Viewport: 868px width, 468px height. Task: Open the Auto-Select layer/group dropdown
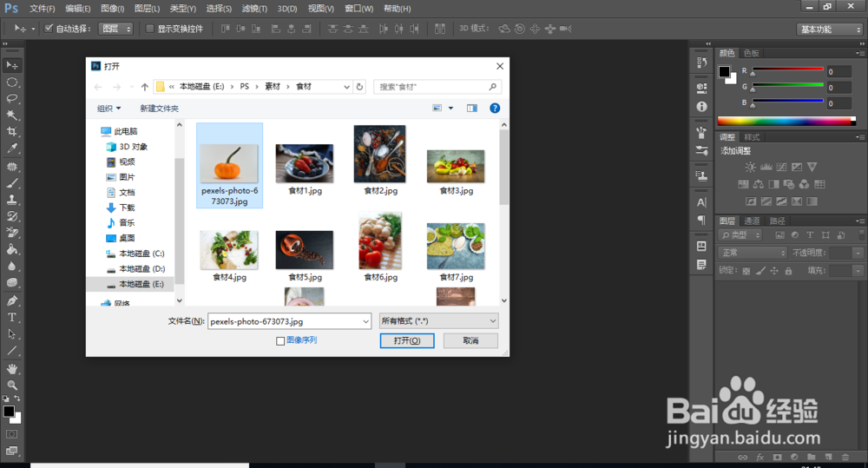click(115, 29)
